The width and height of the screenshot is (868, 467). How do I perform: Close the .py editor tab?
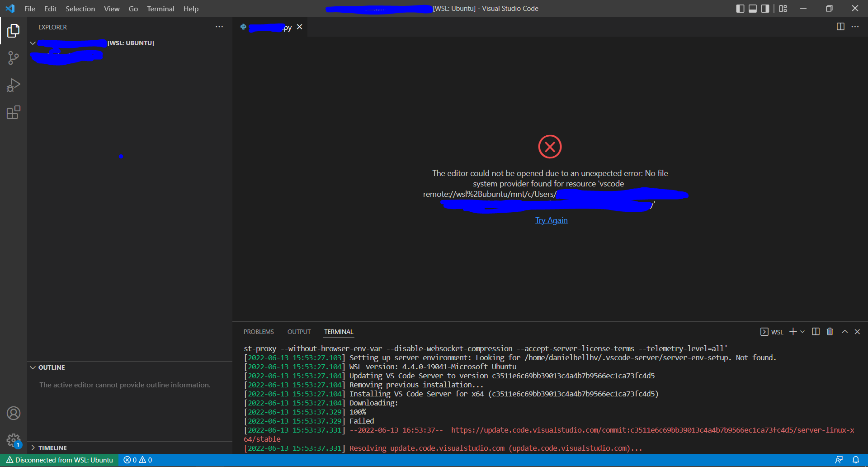[299, 27]
